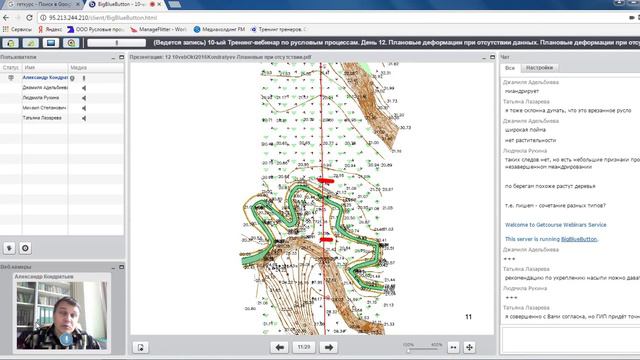Open a new browser tab
This screenshot has width=640, height=360.
175,4
